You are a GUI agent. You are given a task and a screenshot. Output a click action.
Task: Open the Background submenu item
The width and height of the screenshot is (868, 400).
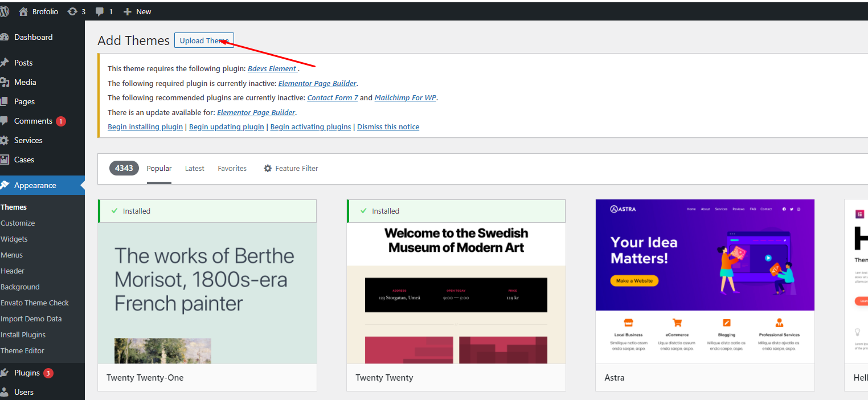click(20, 287)
